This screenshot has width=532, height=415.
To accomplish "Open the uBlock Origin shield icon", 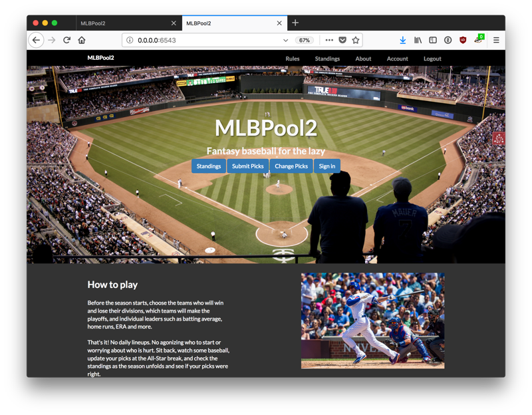I will (x=463, y=40).
